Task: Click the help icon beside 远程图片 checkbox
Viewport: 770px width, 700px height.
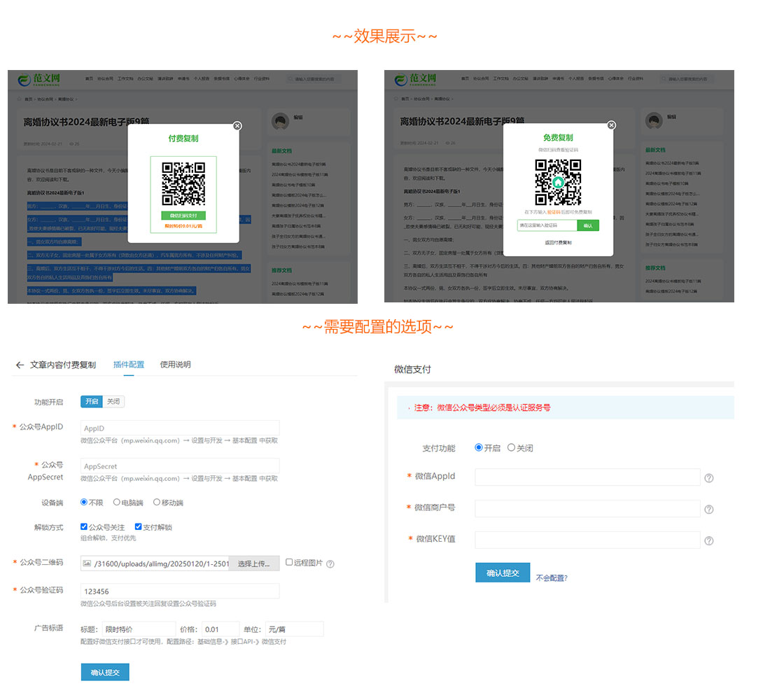Action: click(x=331, y=562)
